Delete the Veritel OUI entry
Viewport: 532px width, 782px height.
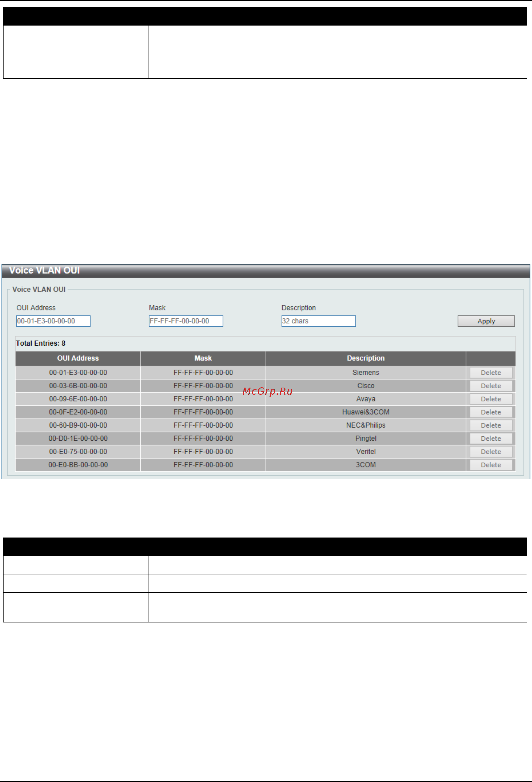tap(491, 451)
